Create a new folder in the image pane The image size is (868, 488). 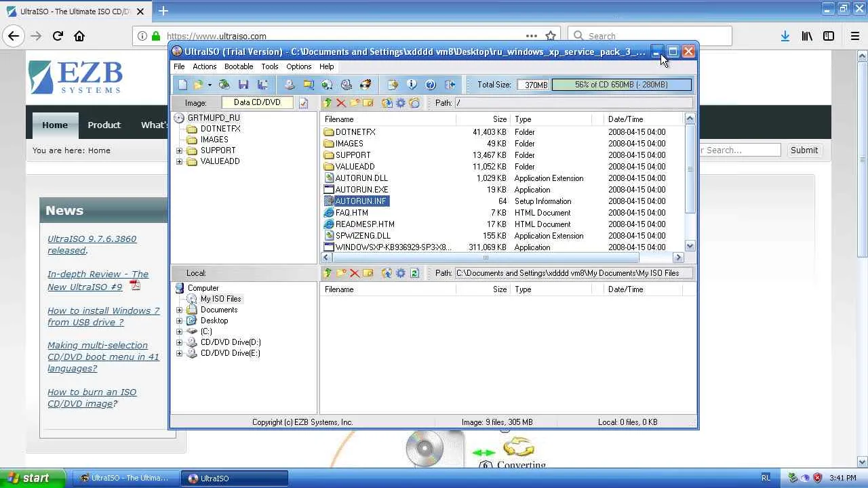[x=355, y=103]
